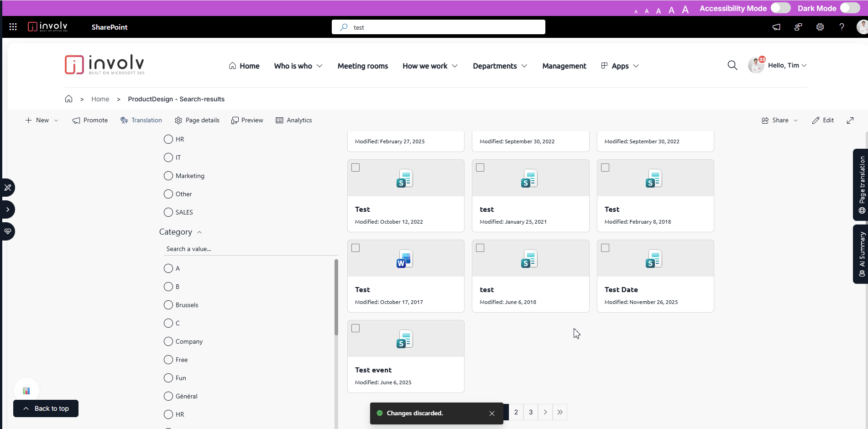
Task: Open the Home navigation item
Action: (244, 66)
